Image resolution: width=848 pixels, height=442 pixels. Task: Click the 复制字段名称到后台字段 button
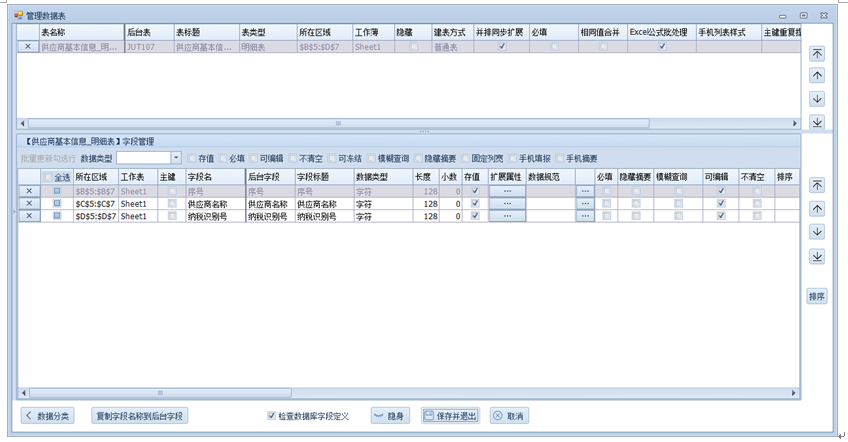139,416
